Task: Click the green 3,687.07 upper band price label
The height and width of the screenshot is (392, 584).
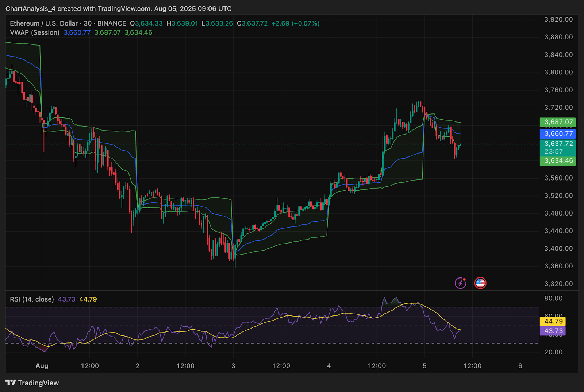Action: [x=558, y=122]
